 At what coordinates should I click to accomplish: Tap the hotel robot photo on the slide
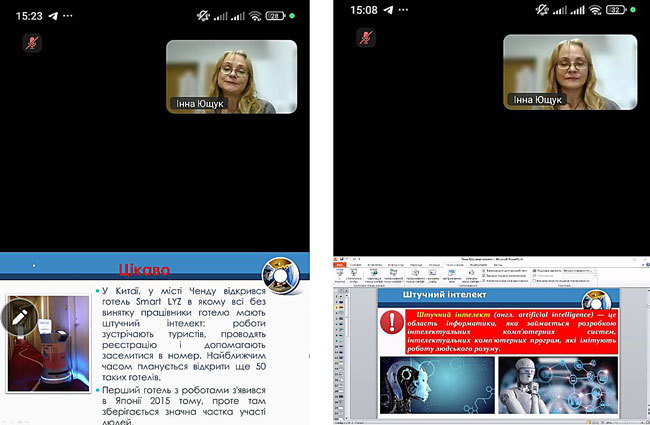pyautogui.click(x=48, y=343)
